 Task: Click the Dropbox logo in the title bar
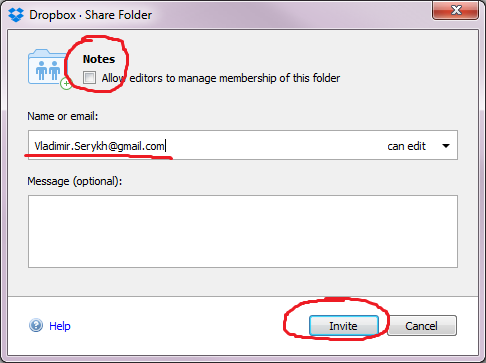click(x=16, y=15)
